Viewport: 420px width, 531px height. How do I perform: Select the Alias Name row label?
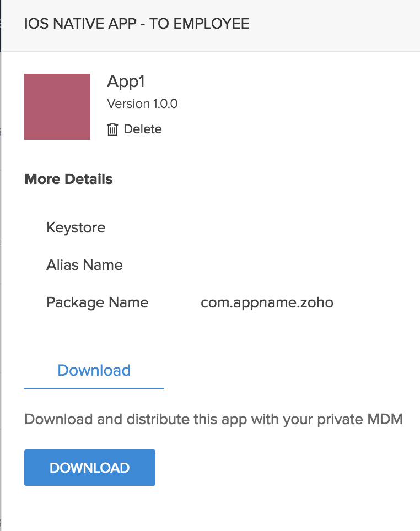(84, 265)
